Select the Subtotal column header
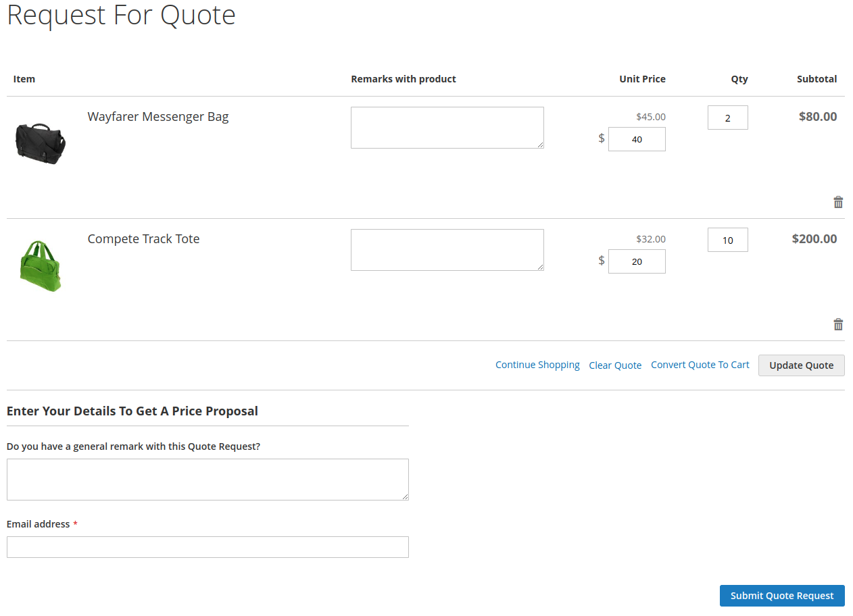The width and height of the screenshot is (853, 616). pyautogui.click(x=817, y=79)
